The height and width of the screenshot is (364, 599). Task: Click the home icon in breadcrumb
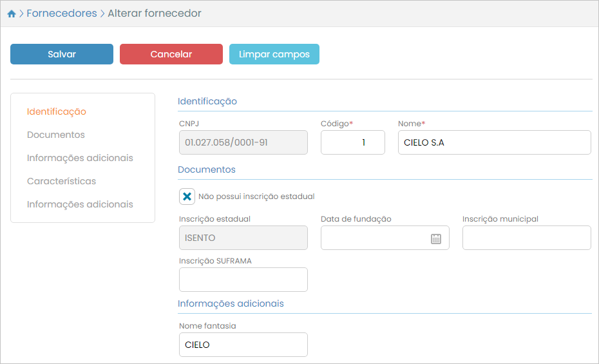click(12, 14)
